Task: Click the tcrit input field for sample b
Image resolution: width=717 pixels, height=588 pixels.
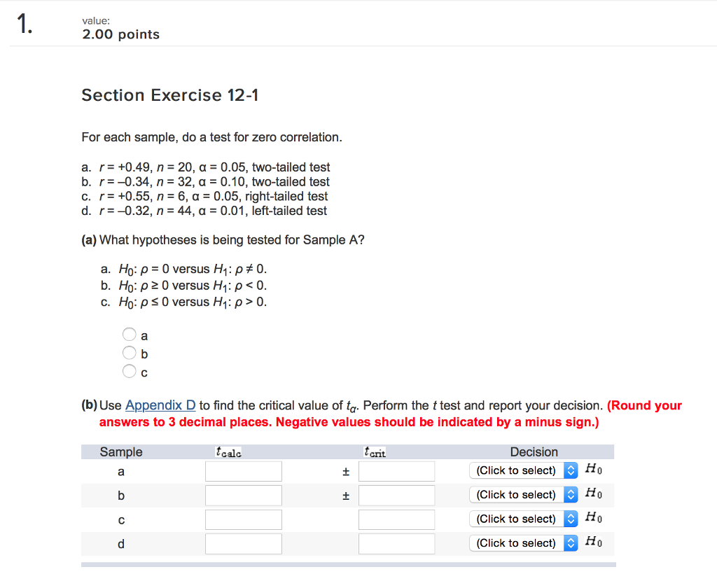Action: (396, 495)
